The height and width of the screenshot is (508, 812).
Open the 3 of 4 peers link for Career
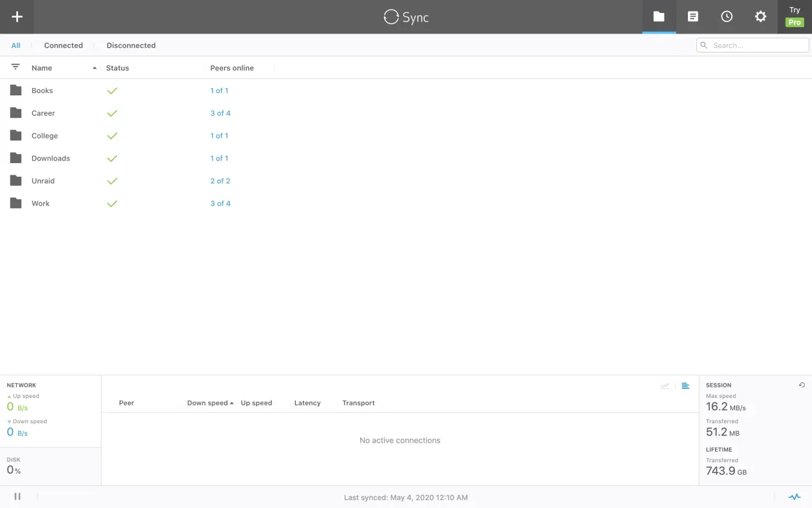(x=220, y=113)
